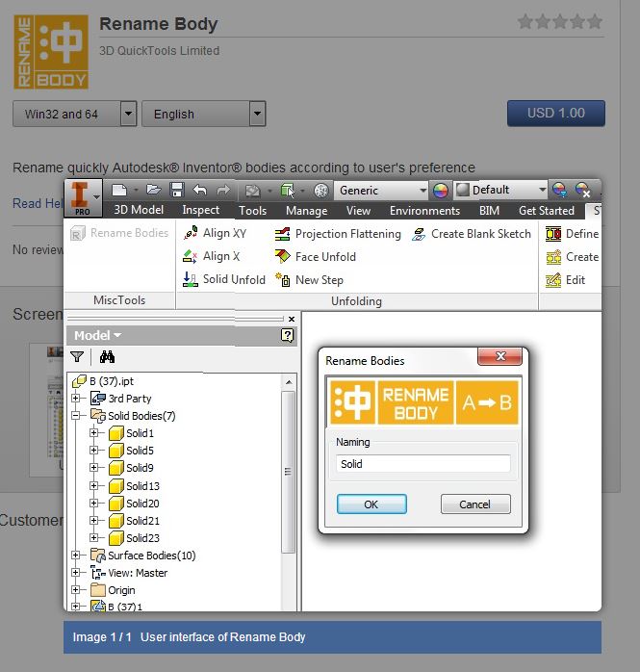Click the Open folder icon in quick access
Screen dimensions: 640x672
click(153, 190)
